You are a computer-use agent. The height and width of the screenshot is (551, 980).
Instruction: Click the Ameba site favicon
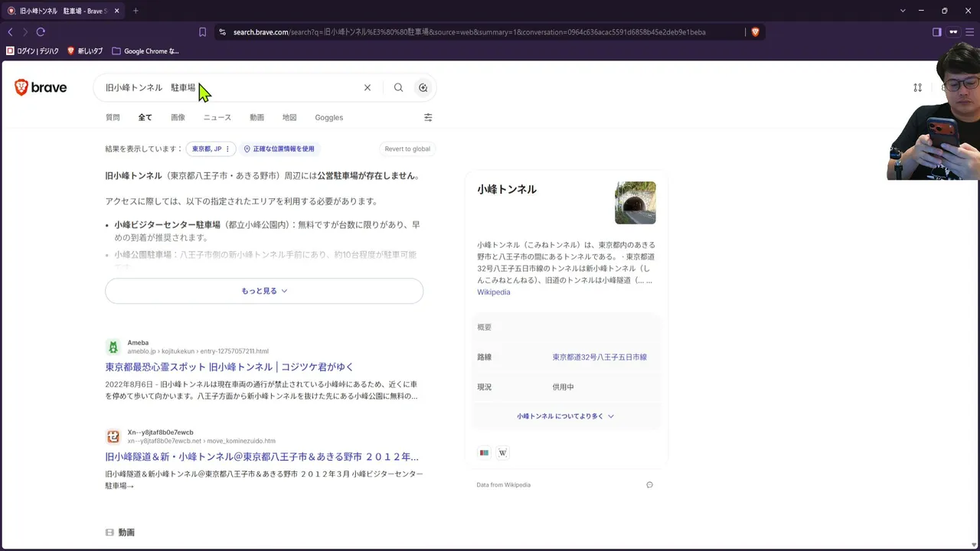[x=113, y=347]
